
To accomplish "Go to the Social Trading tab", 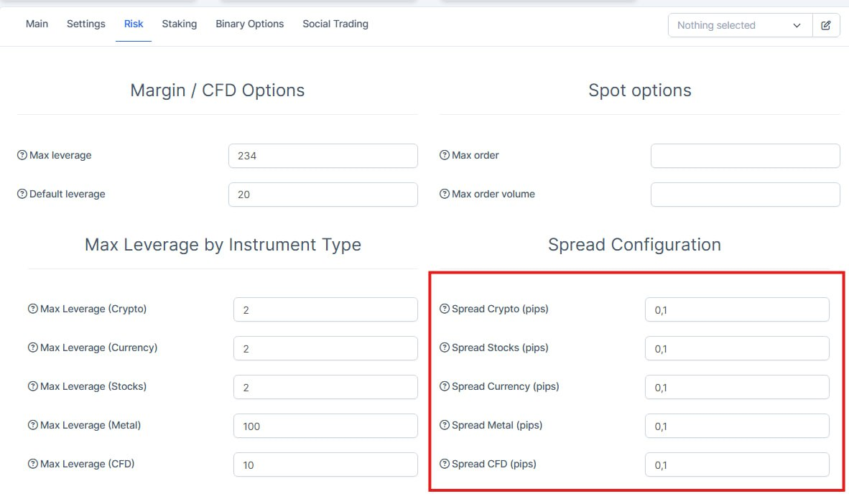I will (x=335, y=24).
